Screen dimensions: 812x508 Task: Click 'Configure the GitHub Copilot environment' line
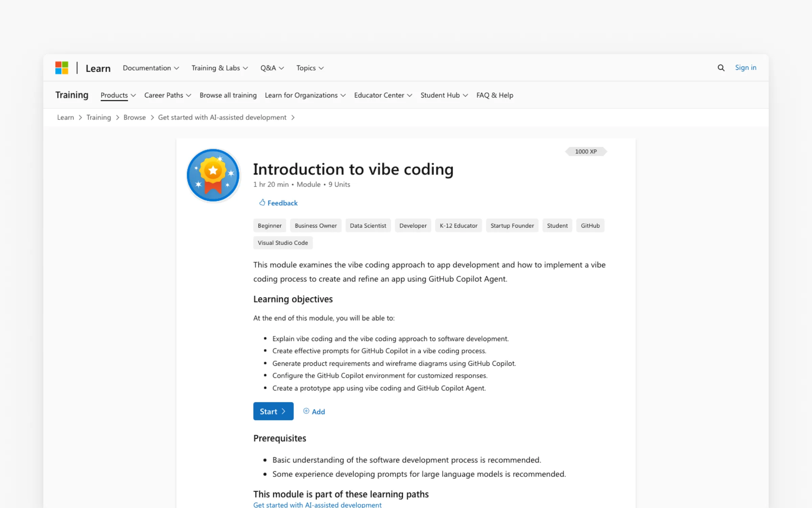380,376
